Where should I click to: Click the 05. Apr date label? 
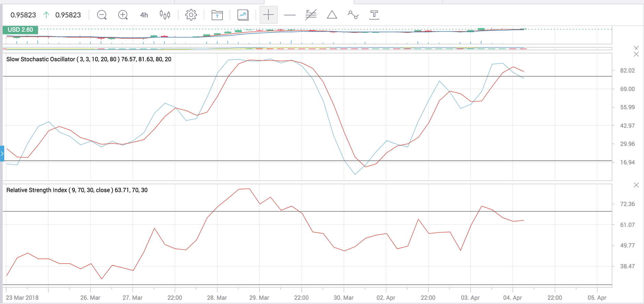point(597,298)
